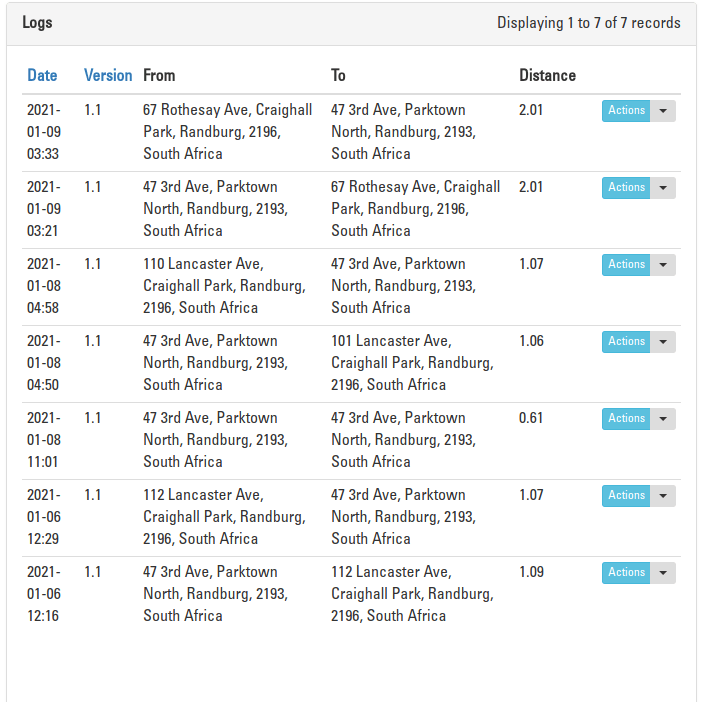The height and width of the screenshot is (702, 702).
Task: Open Actions caret for 2021-01-08 04:58 log
Action: click(x=664, y=265)
